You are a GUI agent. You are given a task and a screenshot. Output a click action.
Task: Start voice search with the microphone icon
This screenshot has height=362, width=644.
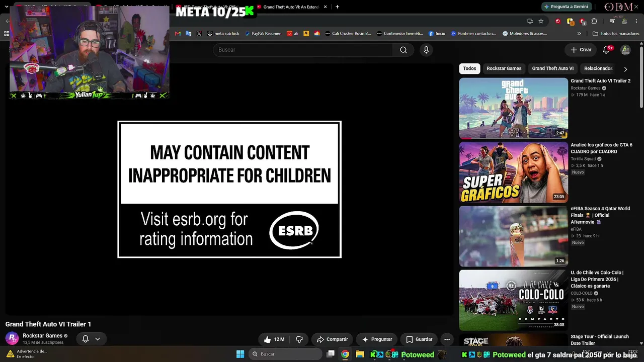pyautogui.click(x=426, y=50)
